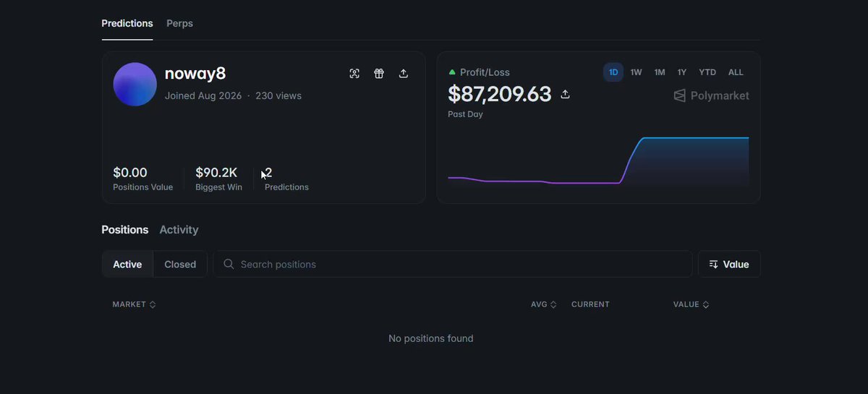Click the Predictions stat count
Image resolution: width=868 pixels, height=394 pixels.
pyautogui.click(x=268, y=173)
